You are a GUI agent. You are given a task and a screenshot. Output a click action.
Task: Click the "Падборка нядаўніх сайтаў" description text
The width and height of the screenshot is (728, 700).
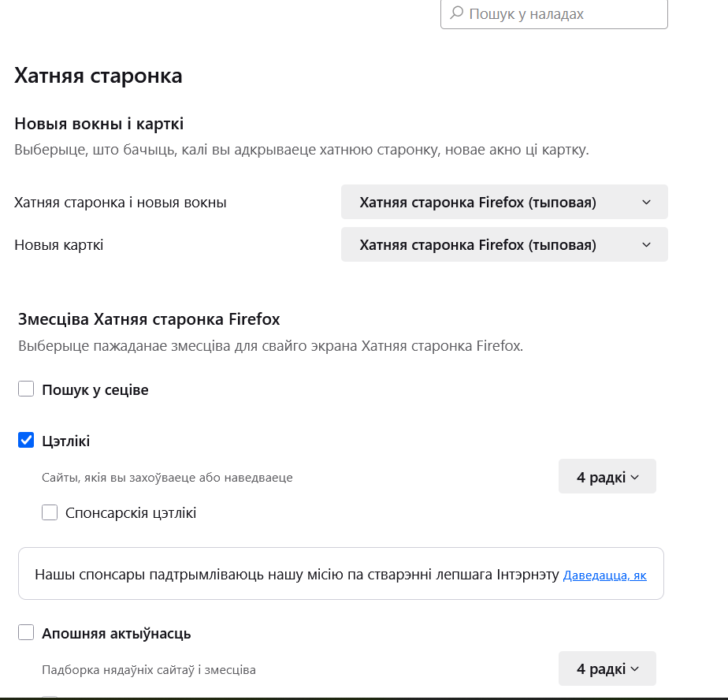coord(149,670)
